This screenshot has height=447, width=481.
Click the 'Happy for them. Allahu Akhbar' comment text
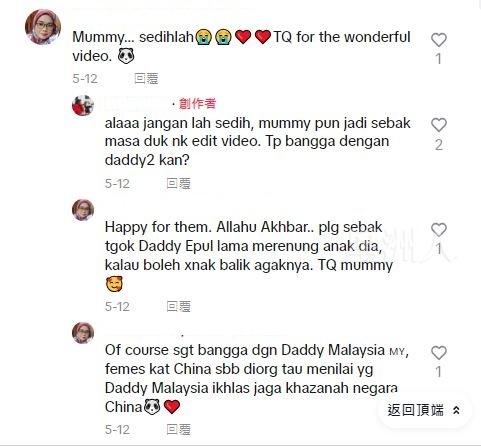tap(249, 246)
